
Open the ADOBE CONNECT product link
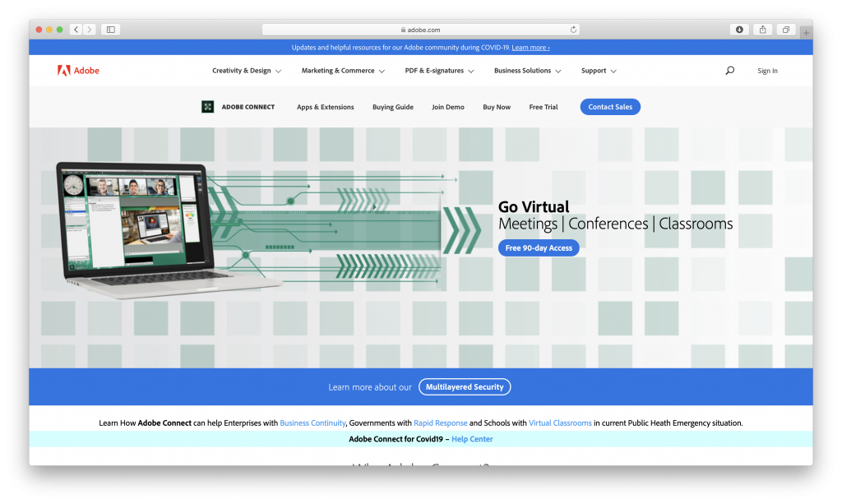click(x=248, y=107)
